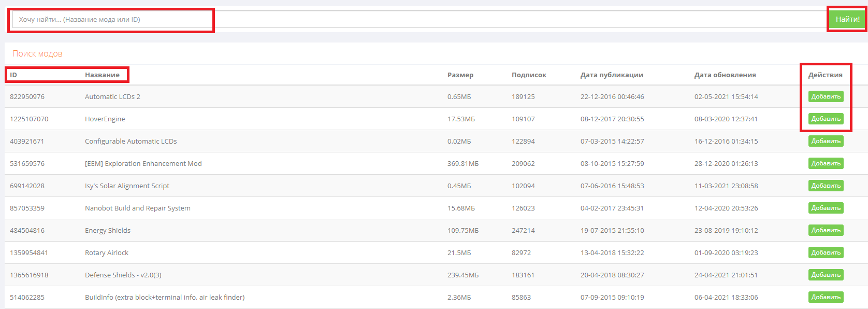Select the ID 1225107070 cell
868x309 pixels.
click(29, 119)
